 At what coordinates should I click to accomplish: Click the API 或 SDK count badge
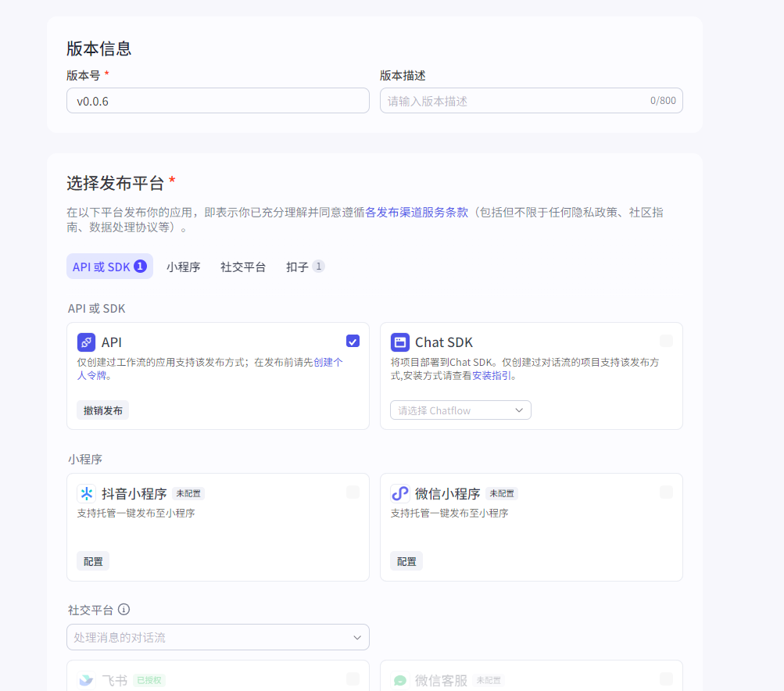141,266
